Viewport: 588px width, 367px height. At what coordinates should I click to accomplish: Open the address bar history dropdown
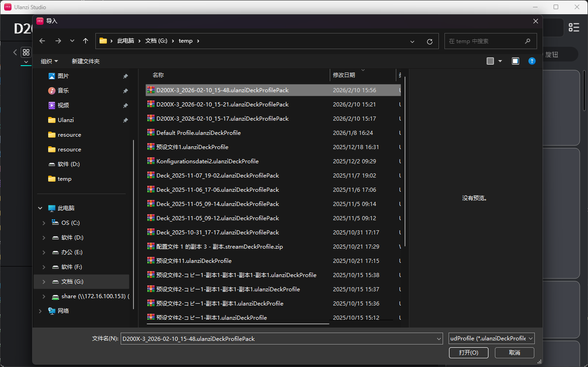tap(413, 41)
